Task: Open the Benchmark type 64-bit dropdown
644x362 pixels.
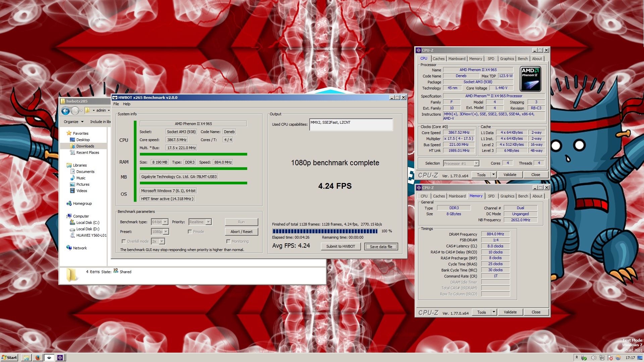Action: click(160, 222)
